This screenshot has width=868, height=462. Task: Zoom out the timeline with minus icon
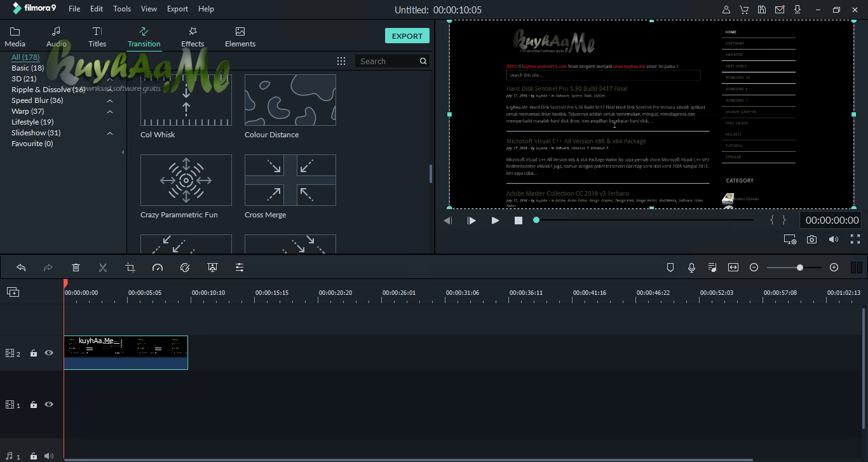coord(754,268)
